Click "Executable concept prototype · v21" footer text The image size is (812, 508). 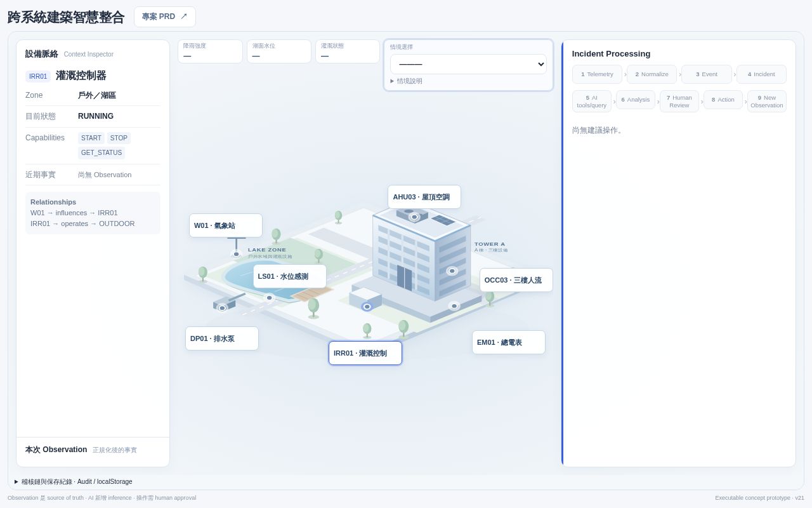pyautogui.click(x=759, y=498)
